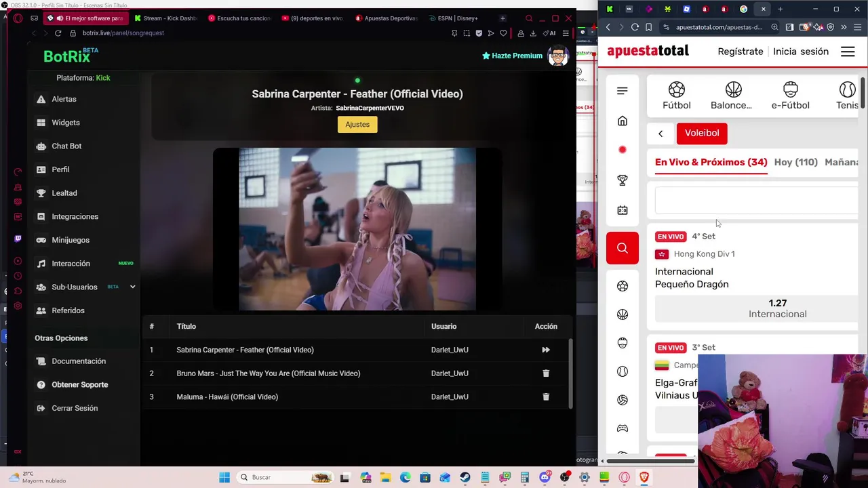Click Inicia sesión on apuestatotal
The height and width of the screenshot is (488, 868).
pos(801,52)
